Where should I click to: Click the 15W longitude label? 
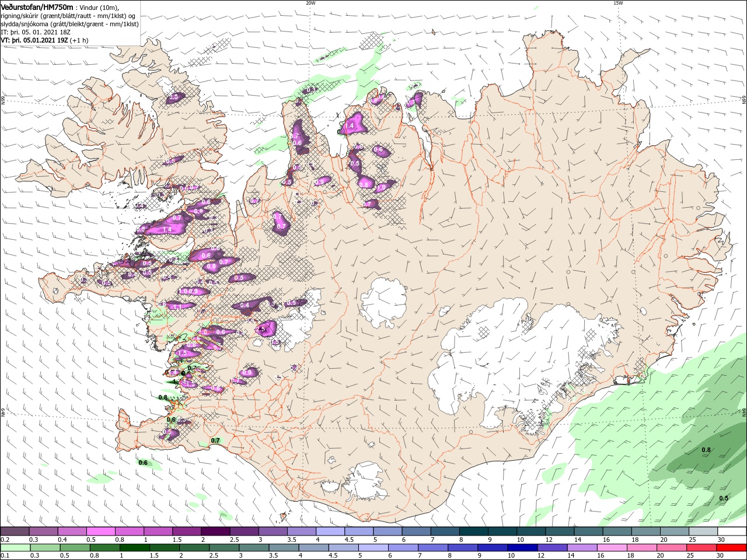tap(618, 3)
